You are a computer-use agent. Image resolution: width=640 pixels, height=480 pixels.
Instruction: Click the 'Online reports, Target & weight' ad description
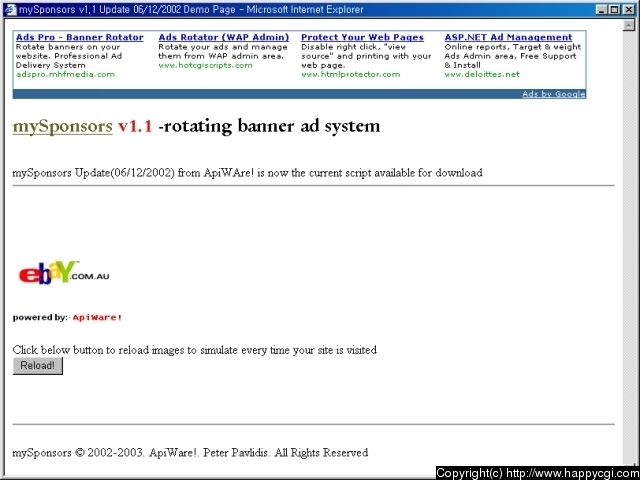tap(513, 56)
